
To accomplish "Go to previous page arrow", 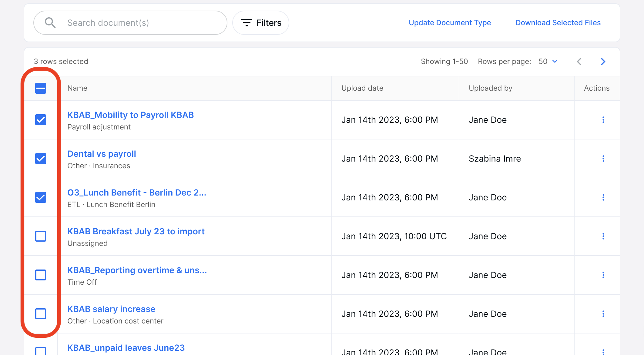I will tap(579, 62).
